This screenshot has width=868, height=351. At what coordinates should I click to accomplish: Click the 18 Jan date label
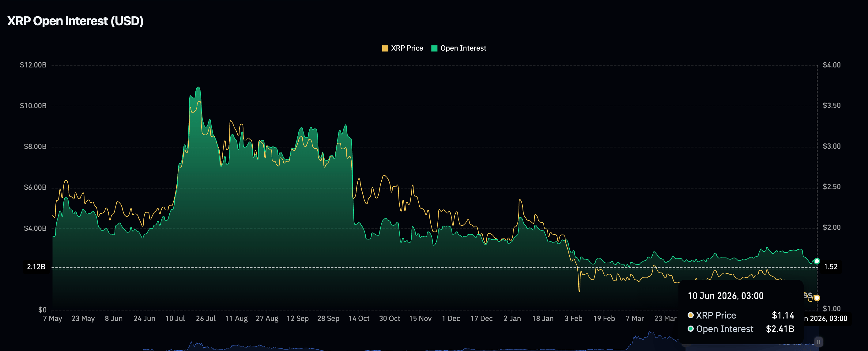tap(543, 318)
